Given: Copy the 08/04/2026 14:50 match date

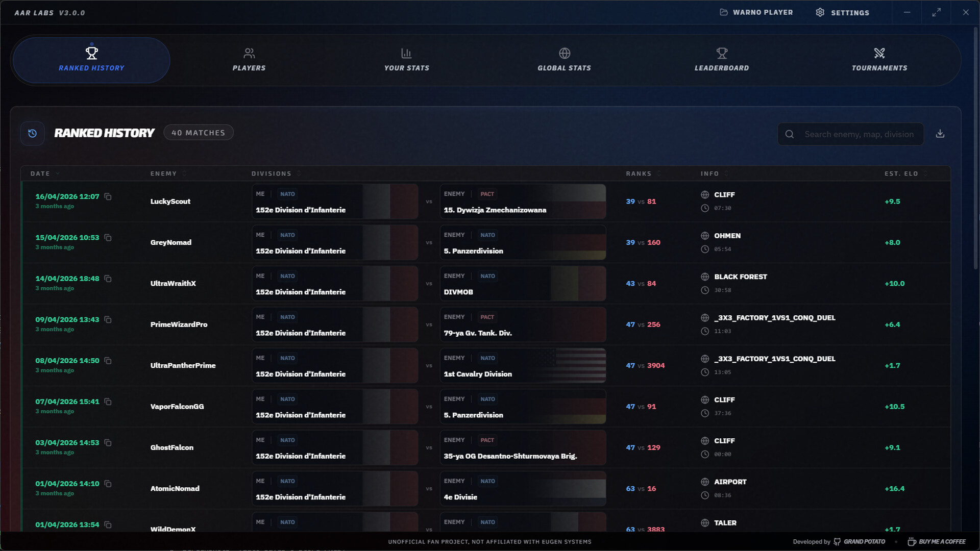Looking at the screenshot, I should point(108,361).
